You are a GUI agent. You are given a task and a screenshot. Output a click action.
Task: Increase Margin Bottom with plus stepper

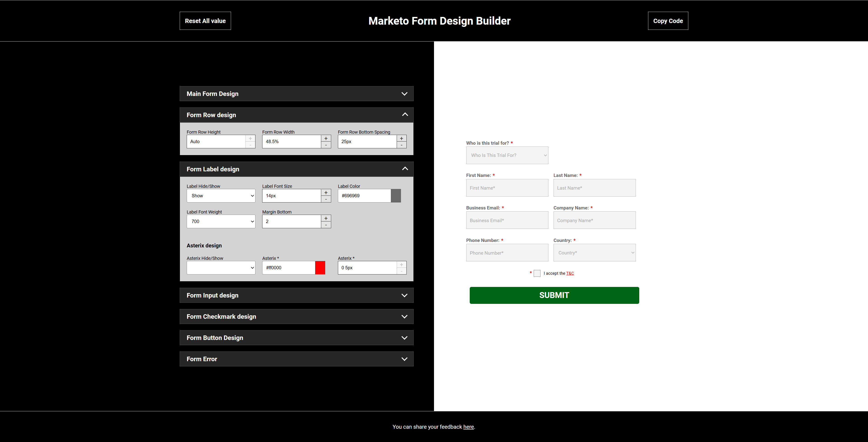[325, 218]
